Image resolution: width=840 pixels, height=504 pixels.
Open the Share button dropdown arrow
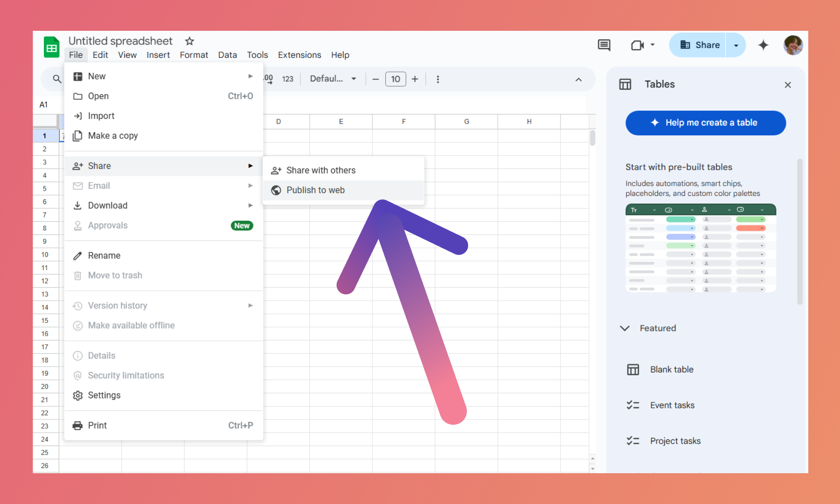click(x=736, y=45)
